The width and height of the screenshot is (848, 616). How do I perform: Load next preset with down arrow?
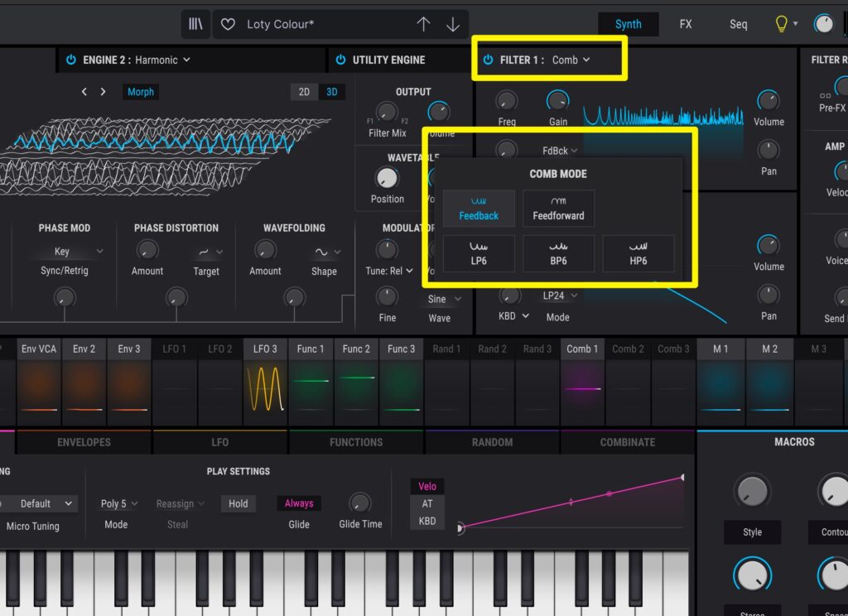pos(453,24)
